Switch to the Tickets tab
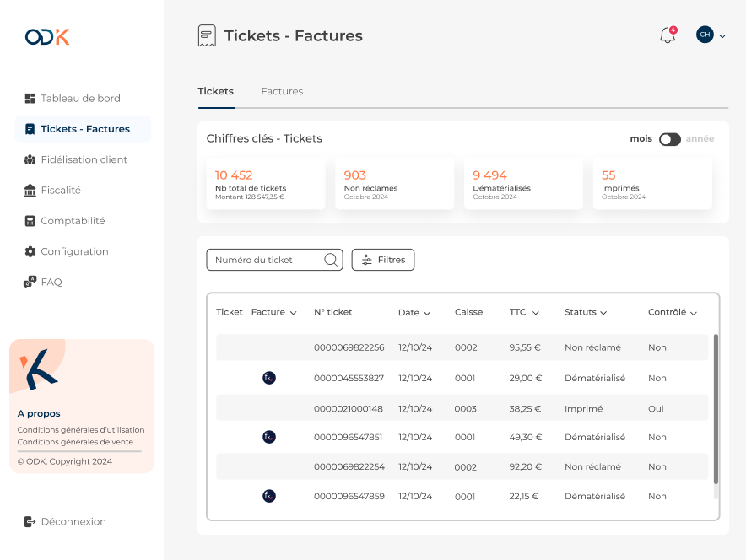746x560 pixels. click(215, 91)
